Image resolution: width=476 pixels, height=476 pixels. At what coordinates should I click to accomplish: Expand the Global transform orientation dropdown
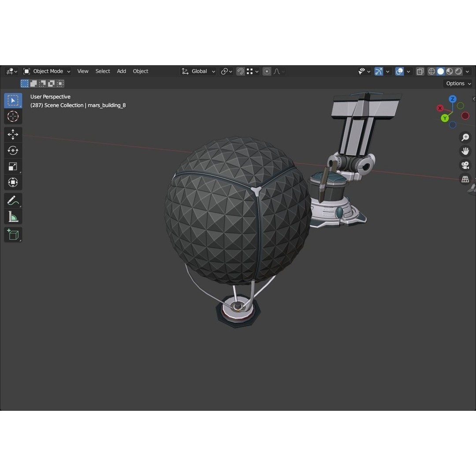click(199, 71)
